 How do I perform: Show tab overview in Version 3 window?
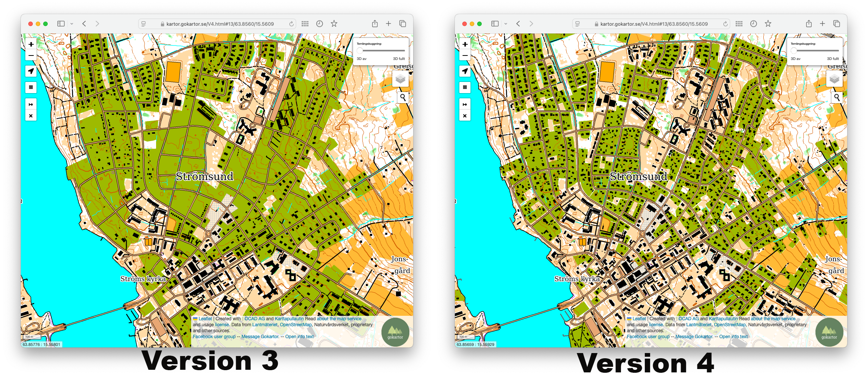pos(403,23)
